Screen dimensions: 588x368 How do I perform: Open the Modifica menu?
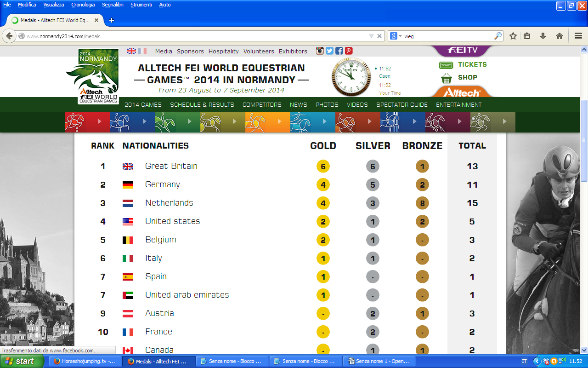tap(27, 5)
